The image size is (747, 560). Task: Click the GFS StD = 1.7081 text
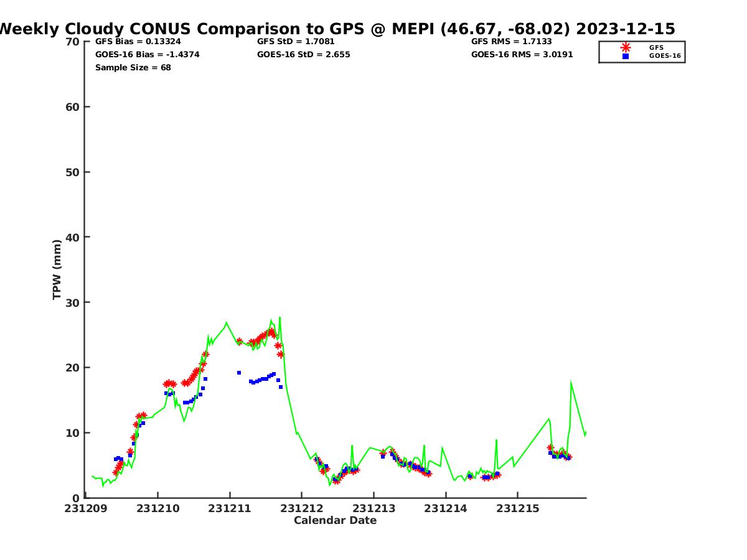pyautogui.click(x=296, y=42)
